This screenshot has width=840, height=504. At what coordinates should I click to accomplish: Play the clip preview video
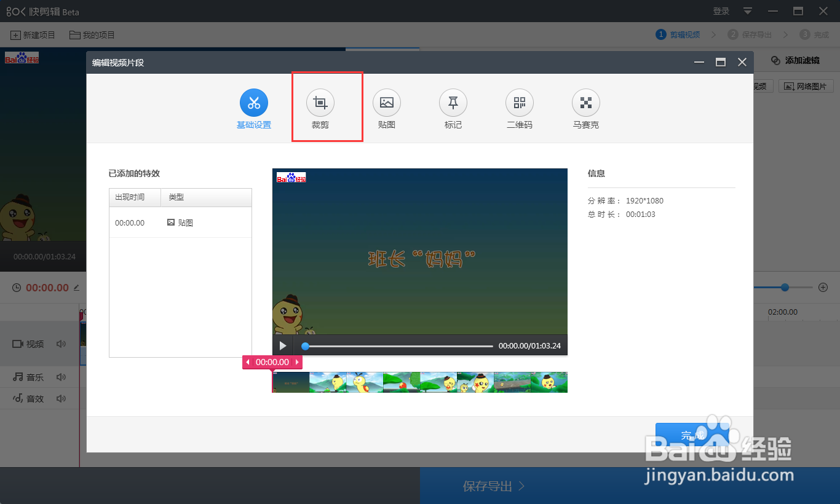[283, 346]
